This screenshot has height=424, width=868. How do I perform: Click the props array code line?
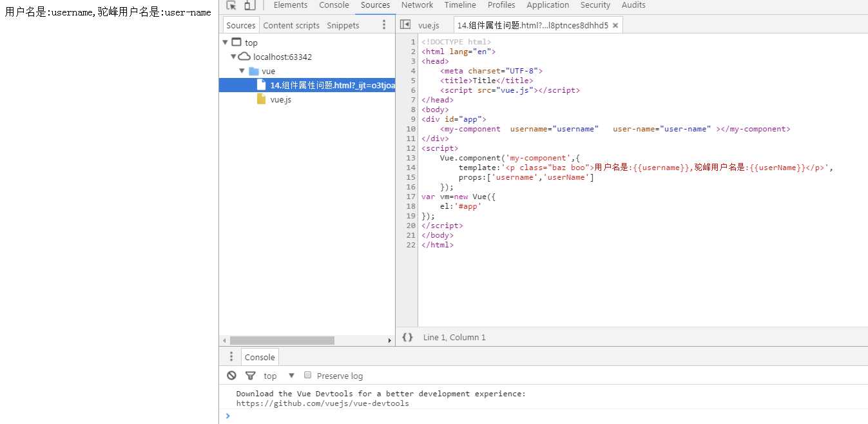click(526, 177)
